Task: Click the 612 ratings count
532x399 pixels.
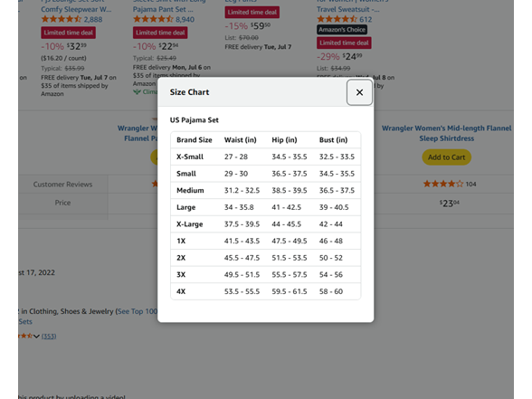Action: [366, 19]
